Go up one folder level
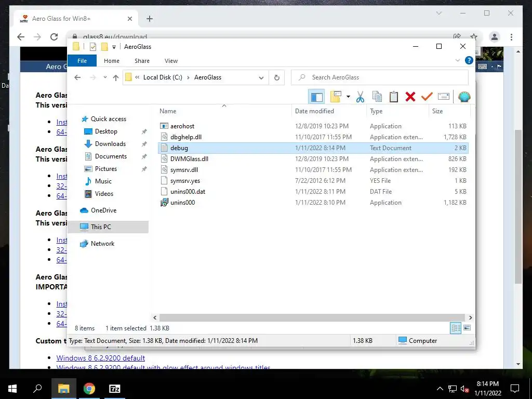This screenshot has height=399, width=532. pyautogui.click(x=116, y=78)
